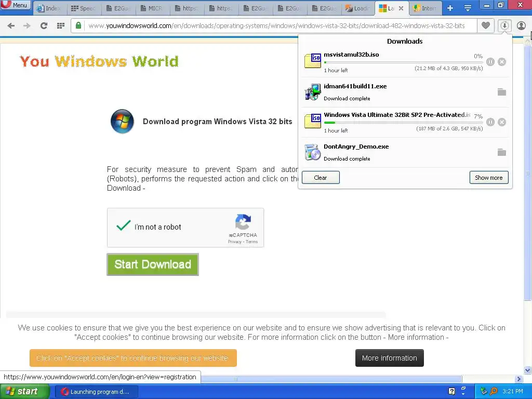This screenshot has width=532, height=399.
Task: Click msvistamul32b.iso progress bar
Action: click(403, 62)
